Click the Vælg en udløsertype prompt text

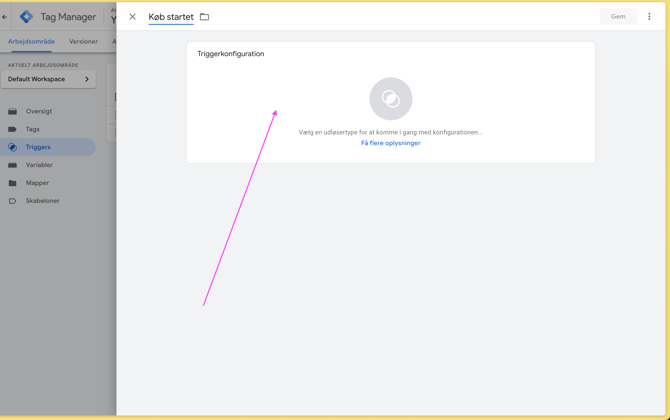coord(390,132)
